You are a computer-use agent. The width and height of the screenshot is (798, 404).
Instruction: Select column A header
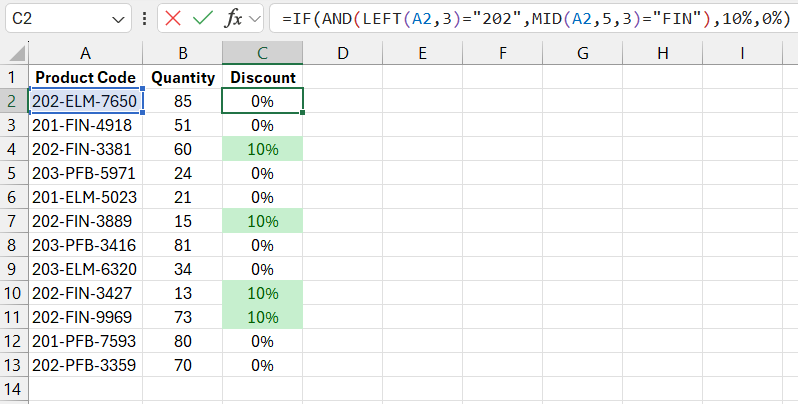[85, 52]
